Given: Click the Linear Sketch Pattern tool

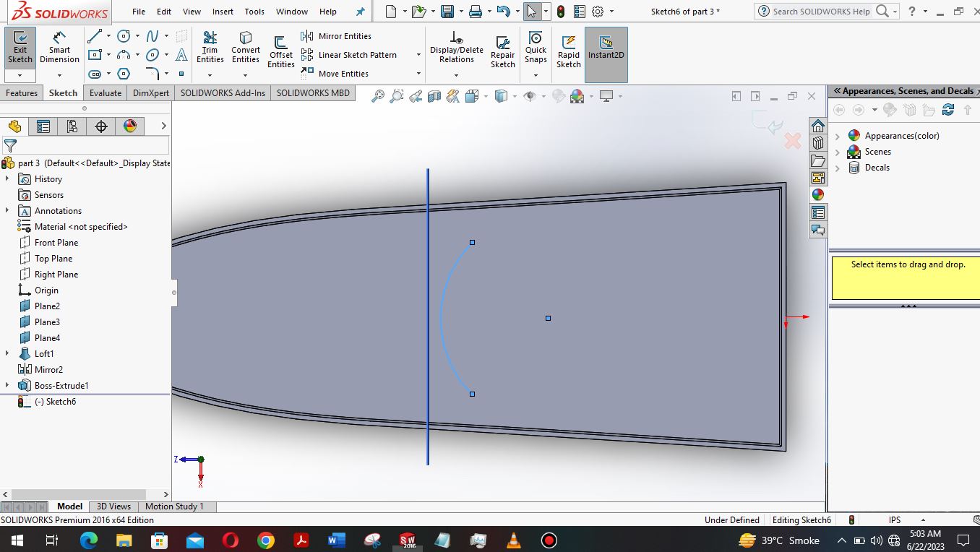Looking at the screenshot, I should pos(349,55).
